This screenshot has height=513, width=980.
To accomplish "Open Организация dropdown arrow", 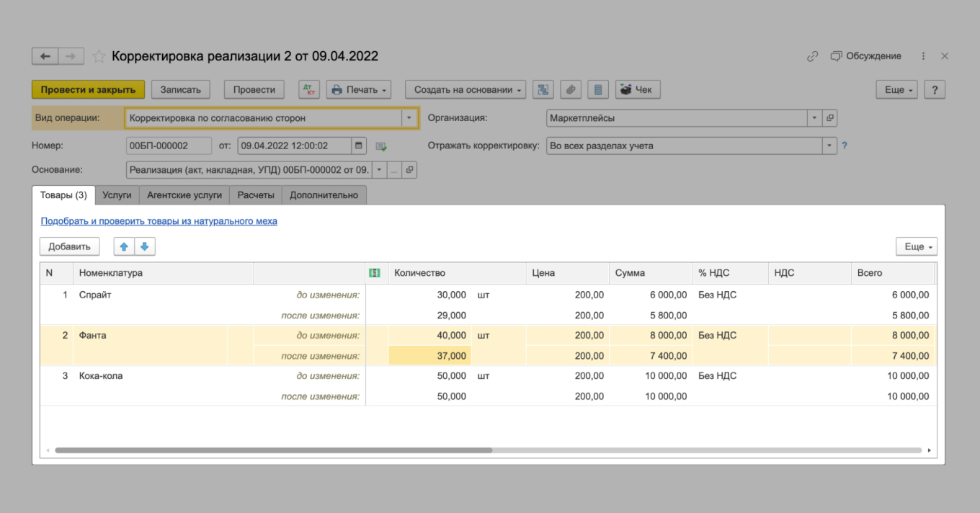I will tap(814, 118).
